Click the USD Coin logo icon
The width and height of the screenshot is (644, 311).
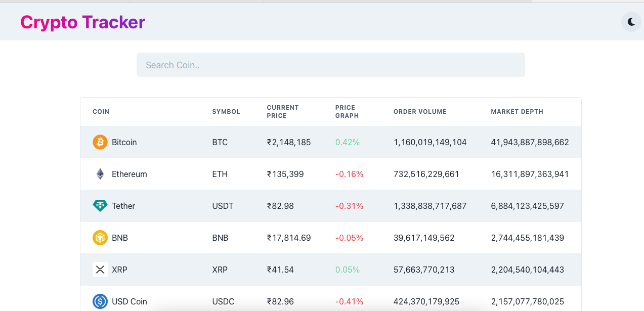(x=100, y=301)
